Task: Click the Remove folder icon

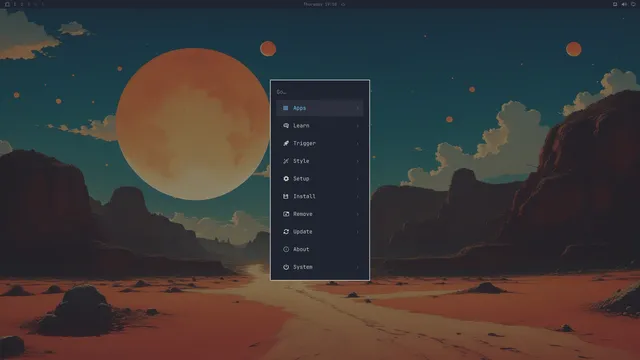Action: click(286, 214)
